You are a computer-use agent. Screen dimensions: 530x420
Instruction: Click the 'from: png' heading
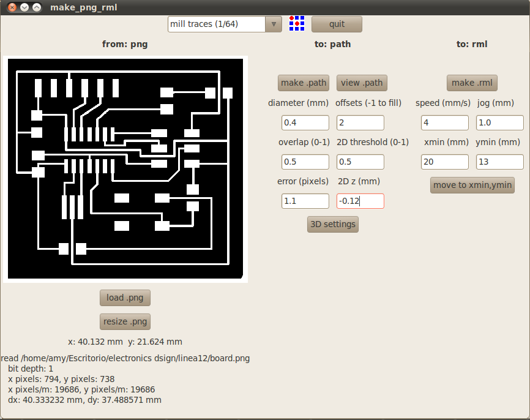coord(125,44)
